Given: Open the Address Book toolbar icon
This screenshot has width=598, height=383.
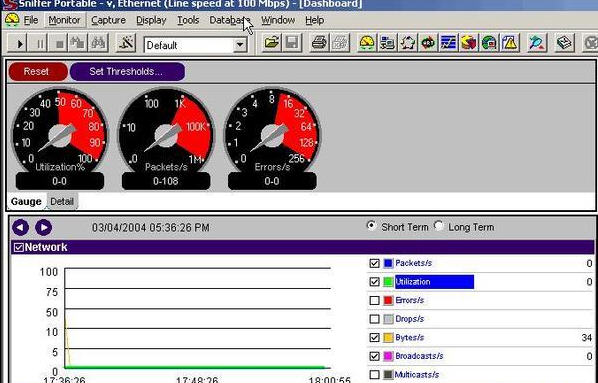Looking at the screenshot, I should (x=564, y=43).
